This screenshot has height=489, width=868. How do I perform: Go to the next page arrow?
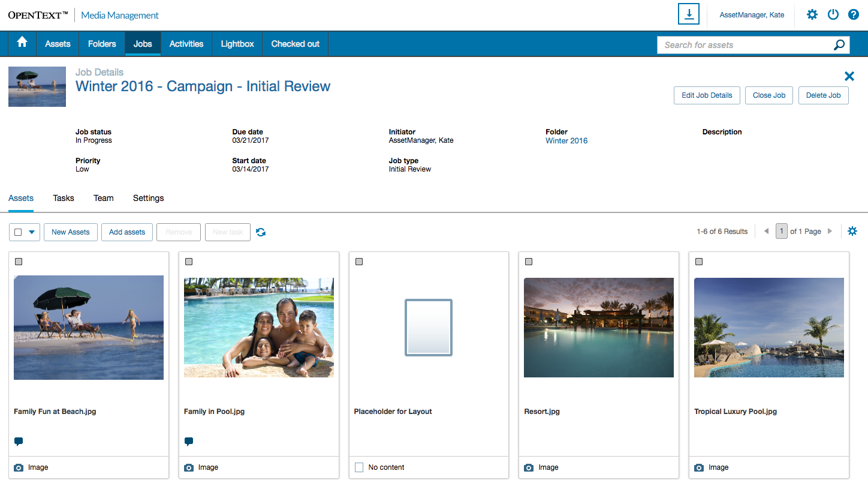(x=830, y=231)
